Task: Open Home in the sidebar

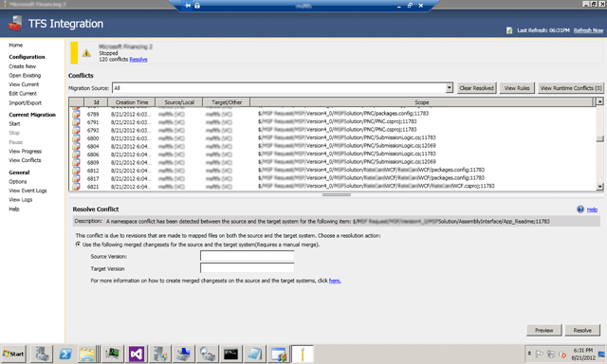Action: [16, 45]
